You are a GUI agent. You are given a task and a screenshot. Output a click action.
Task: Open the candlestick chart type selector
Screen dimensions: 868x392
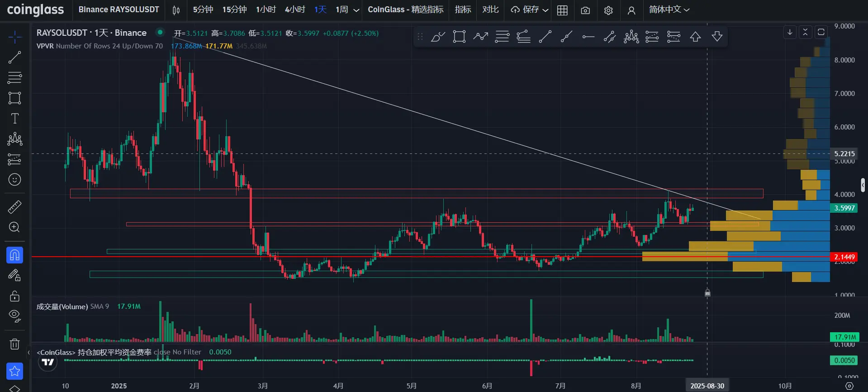click(x=176, y=10)
